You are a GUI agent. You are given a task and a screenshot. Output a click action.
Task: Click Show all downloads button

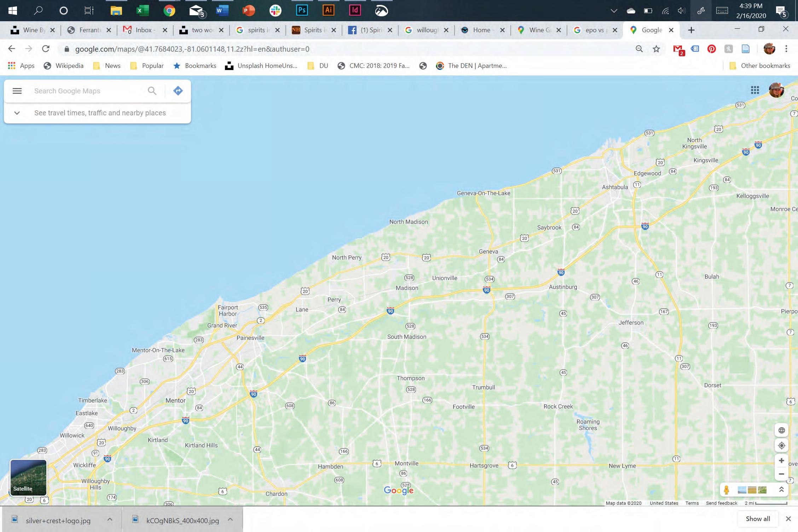coord(758,519)
